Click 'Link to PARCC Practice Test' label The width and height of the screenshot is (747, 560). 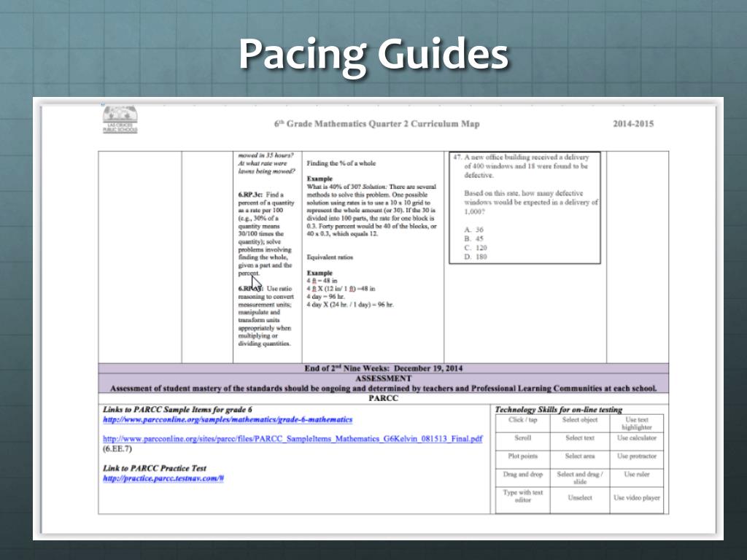coord(155,468)
